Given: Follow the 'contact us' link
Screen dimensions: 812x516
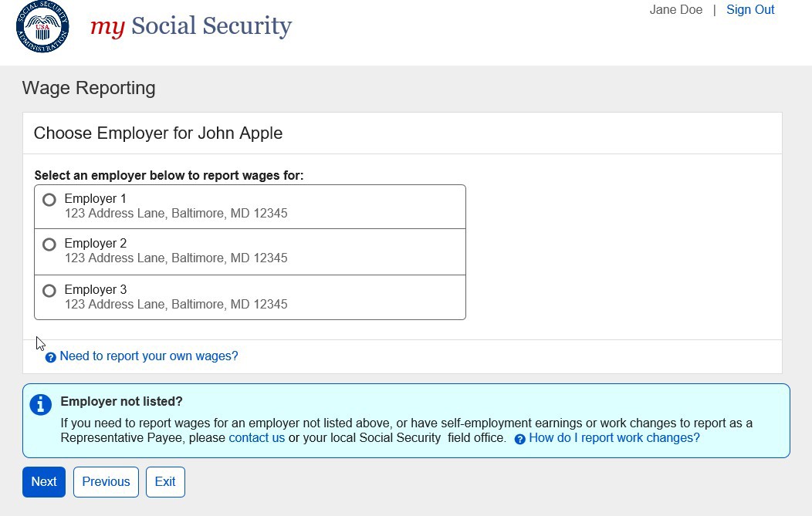Looking at the screenshot, I should click(257, 438).
